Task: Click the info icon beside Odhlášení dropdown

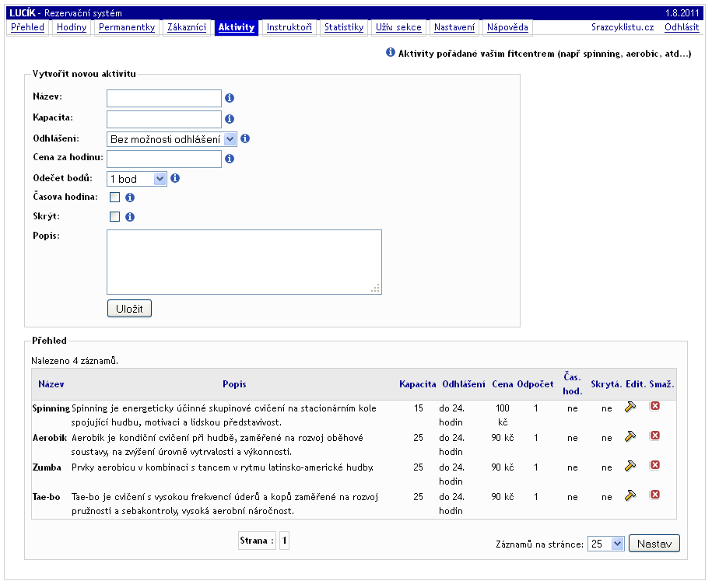Action: point(245,138)
